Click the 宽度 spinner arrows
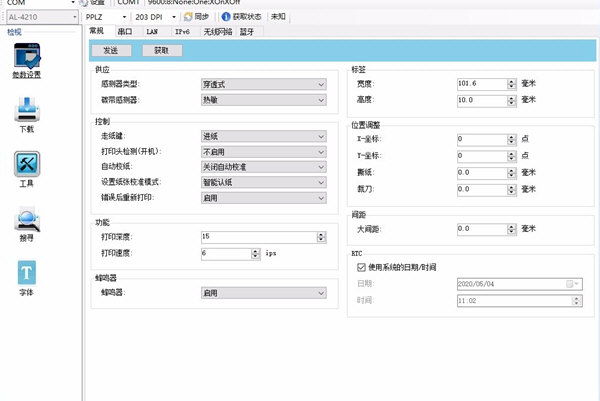 (512, 84)
